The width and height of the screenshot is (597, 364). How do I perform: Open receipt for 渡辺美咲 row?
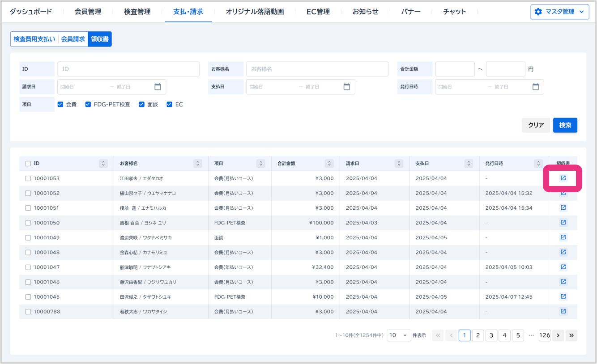click(x=563, y=237)
